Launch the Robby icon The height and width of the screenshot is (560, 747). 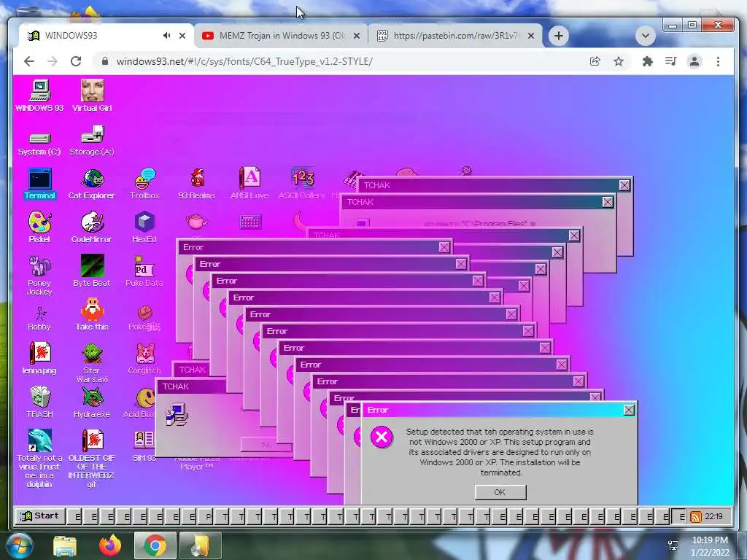(x=40, y=319)
